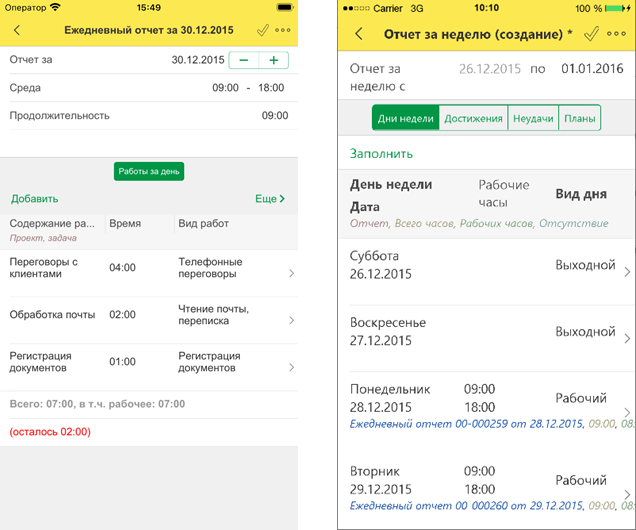The height and width of the screenshot is (530, 636).
Task: Open the Суббота 26.12.2015 row chevron
Action: (626, 271)
